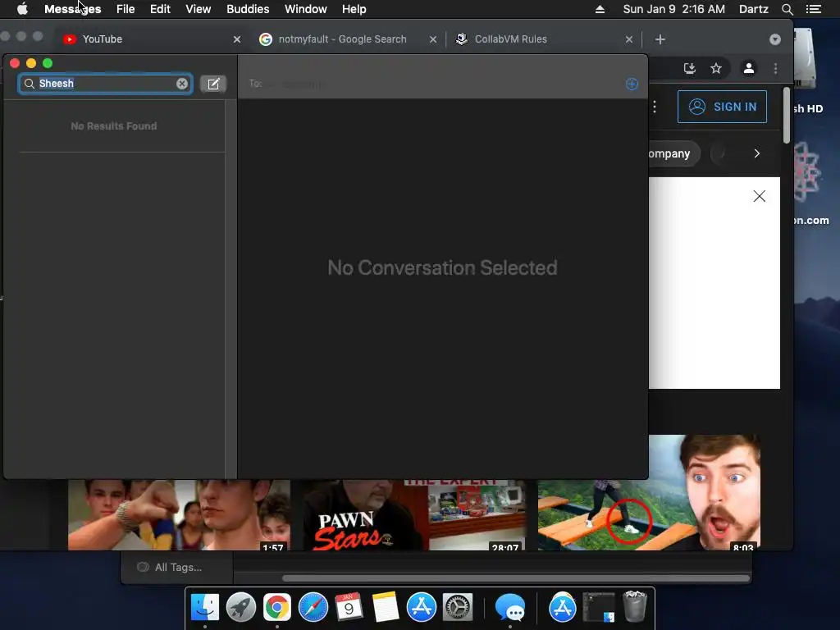This screenshot has height=630, width=840.
Task: Maximize Messages window green button
Action: click(x=48, y=63)
